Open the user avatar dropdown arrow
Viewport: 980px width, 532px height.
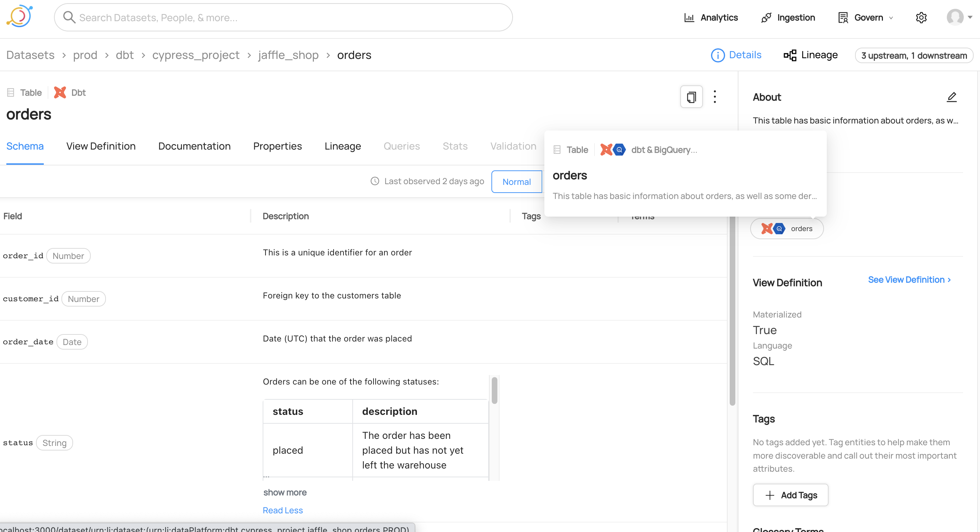click(x=970, y=17)
